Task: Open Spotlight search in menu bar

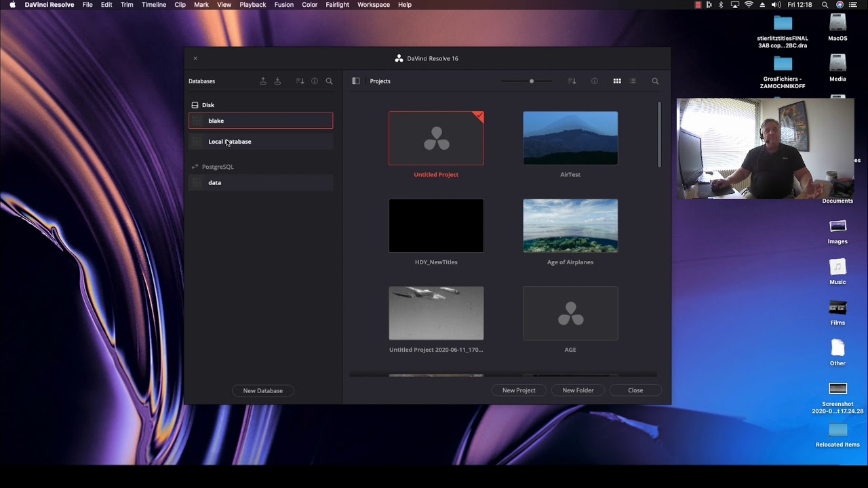Action: (x=825, y=5)
